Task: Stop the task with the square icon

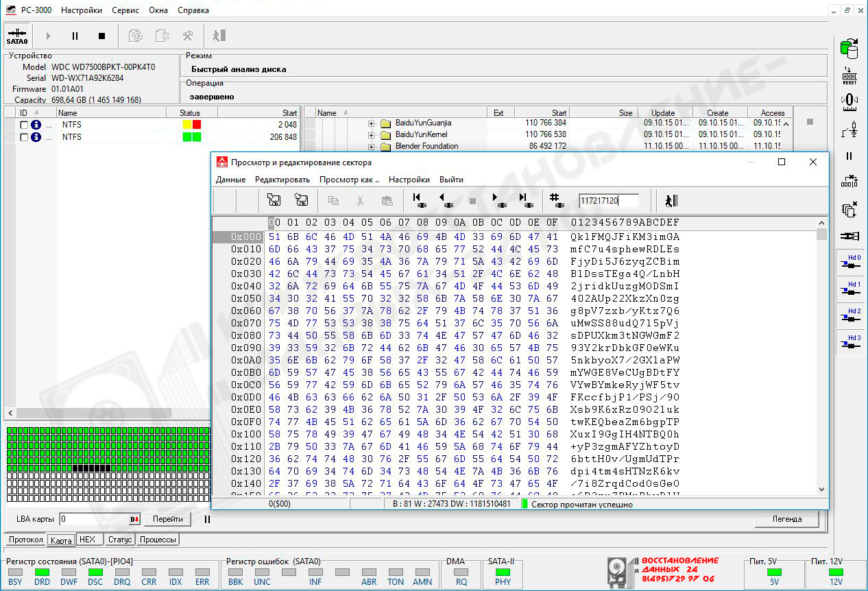Action: click(101, 36)
